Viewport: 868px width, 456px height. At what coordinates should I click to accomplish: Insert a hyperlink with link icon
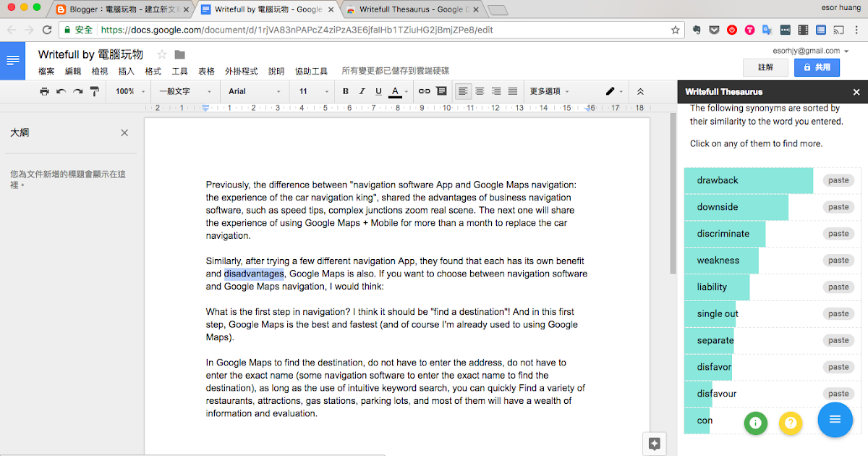(x=425, y=91)
